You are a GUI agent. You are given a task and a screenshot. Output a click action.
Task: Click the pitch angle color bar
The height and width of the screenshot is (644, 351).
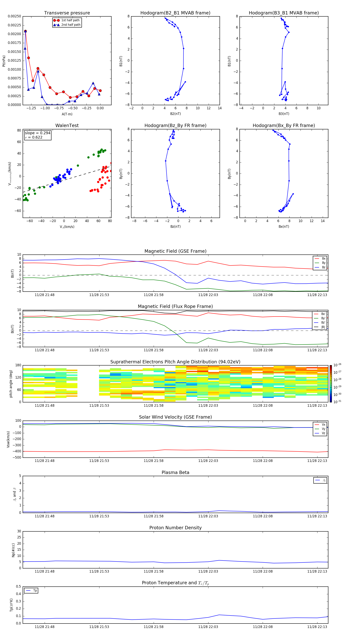[331, 384]
